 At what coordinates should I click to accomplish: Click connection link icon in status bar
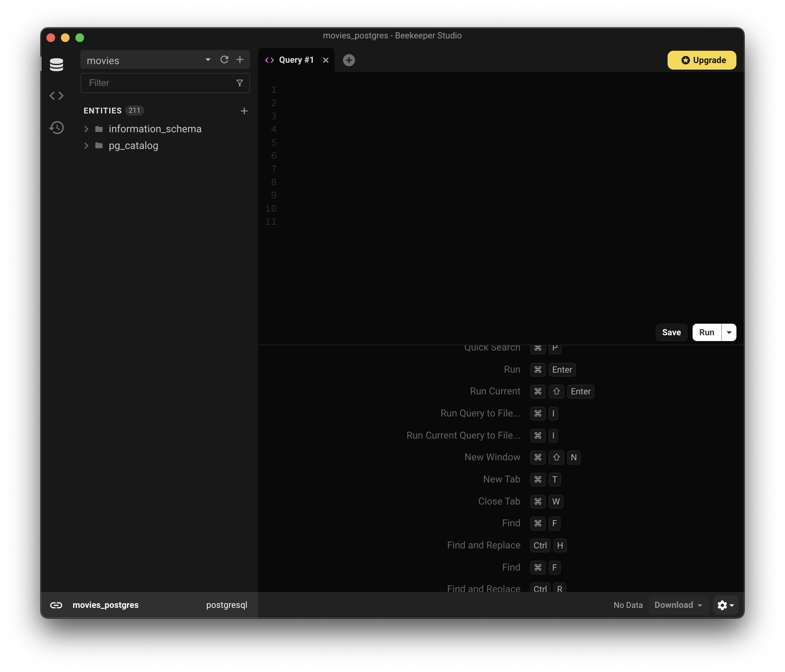point(56,605)
